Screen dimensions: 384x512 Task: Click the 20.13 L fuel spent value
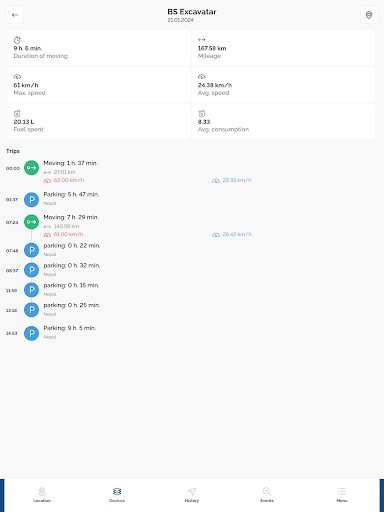coord(24,122)
